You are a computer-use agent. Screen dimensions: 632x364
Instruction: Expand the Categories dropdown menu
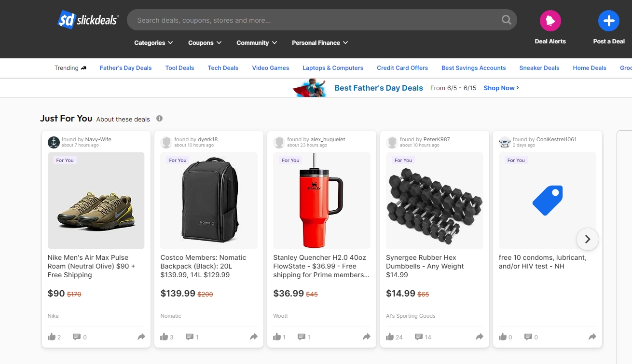point(153,43)
